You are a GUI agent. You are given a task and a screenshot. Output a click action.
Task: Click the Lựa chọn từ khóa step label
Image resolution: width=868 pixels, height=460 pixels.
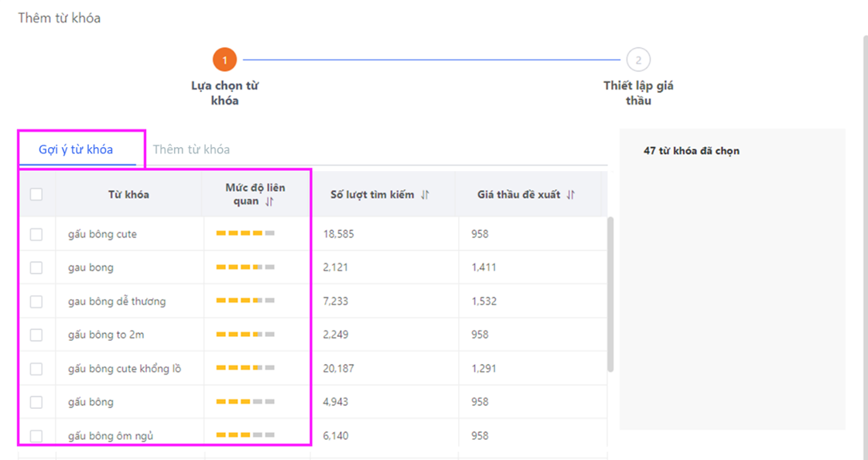pos(225,93)
